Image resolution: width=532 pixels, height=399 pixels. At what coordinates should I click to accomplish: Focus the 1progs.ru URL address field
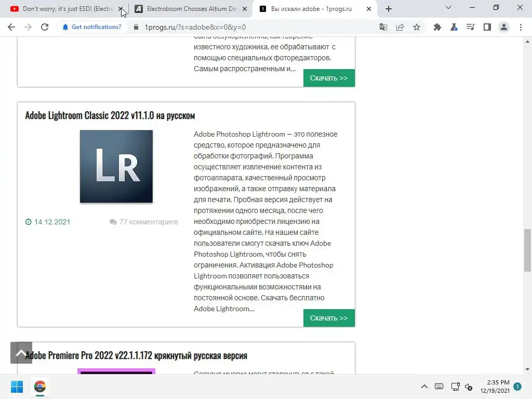pyautogui.click(x=195, y=27)
